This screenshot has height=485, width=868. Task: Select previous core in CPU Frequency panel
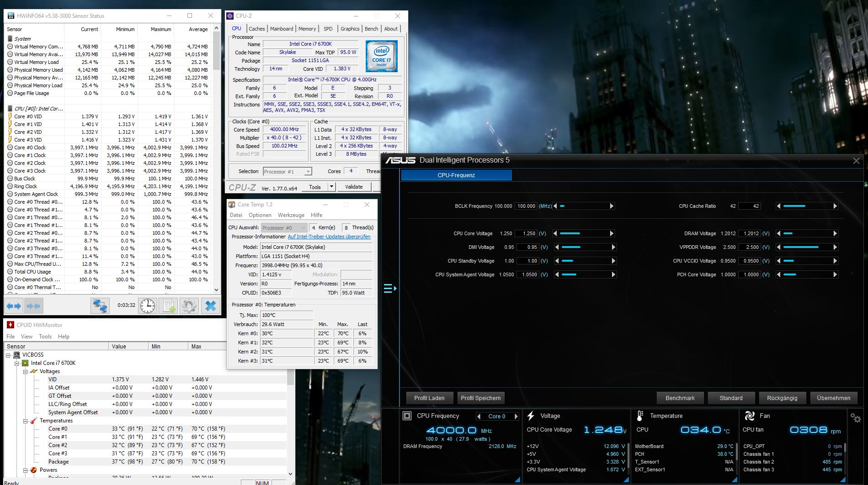[479, 416]
